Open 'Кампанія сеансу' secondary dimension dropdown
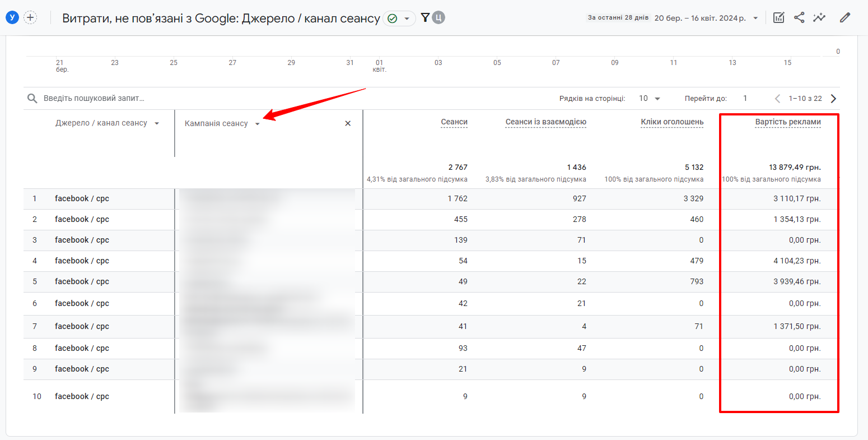Image resolution: width=868 pixels, height=440 pixels. point(258,124)
